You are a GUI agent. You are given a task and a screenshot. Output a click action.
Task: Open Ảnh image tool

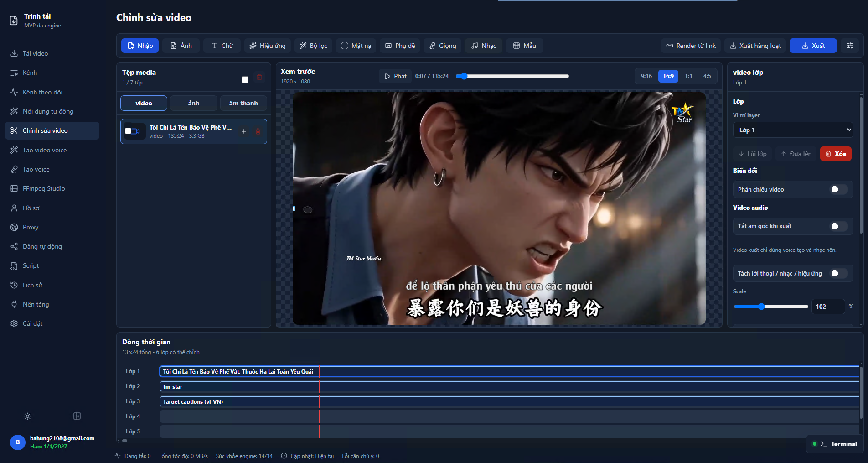tap(181, 46)
